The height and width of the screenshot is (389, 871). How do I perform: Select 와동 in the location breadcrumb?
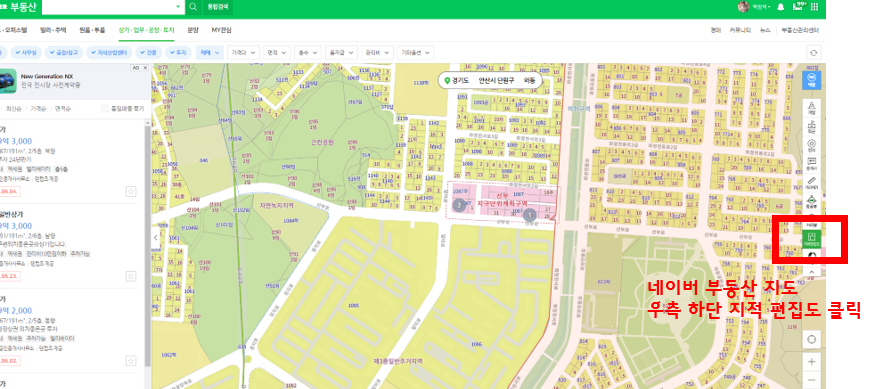click(530, 81)
